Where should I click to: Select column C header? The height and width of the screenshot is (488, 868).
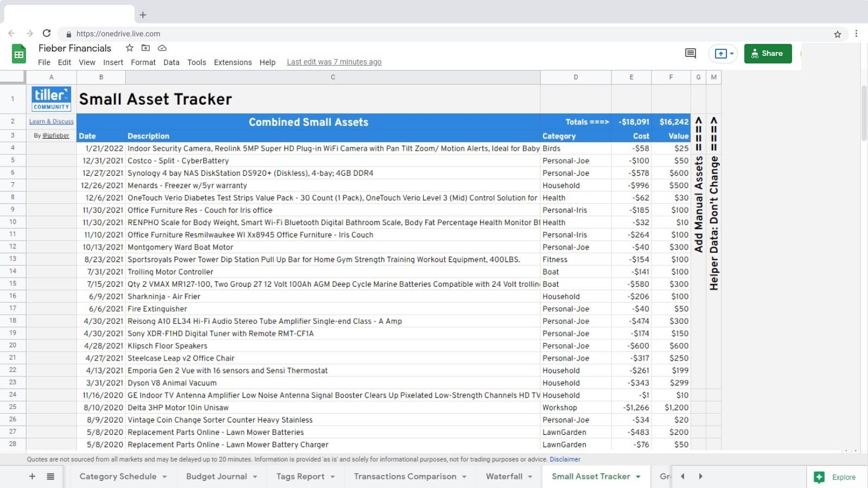(333, 77)
